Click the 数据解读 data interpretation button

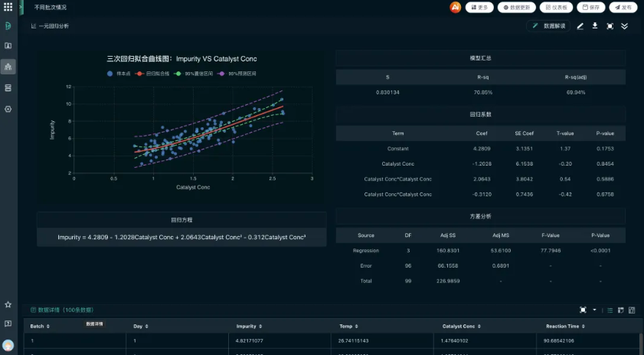[x=550, y=26]
